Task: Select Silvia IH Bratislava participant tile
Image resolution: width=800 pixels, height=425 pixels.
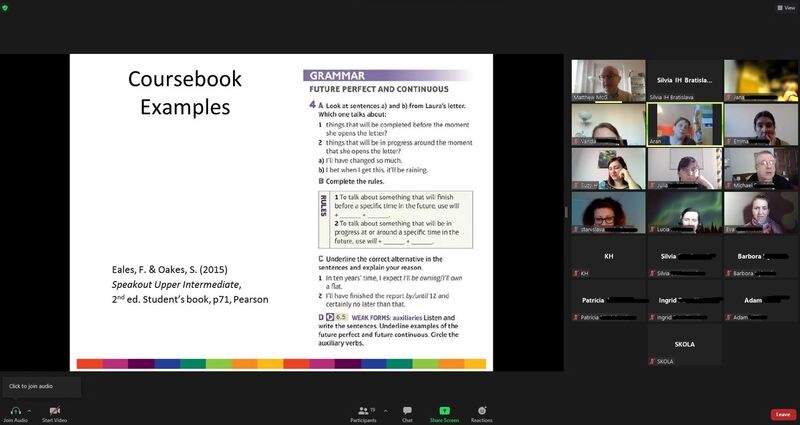Action: (685, 81)
